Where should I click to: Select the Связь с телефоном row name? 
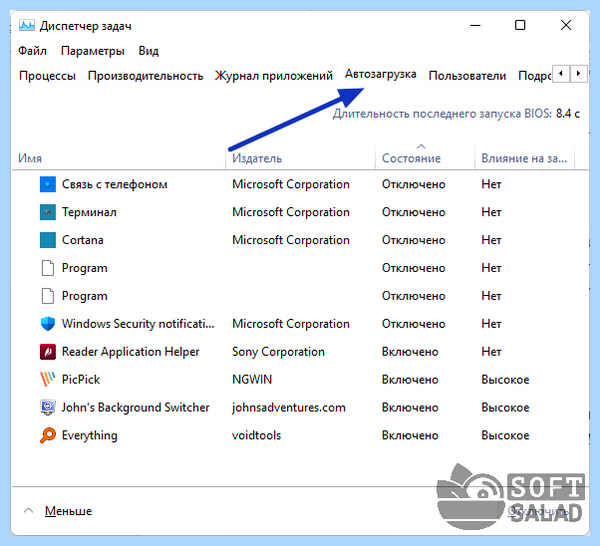[x=115, y=184]
